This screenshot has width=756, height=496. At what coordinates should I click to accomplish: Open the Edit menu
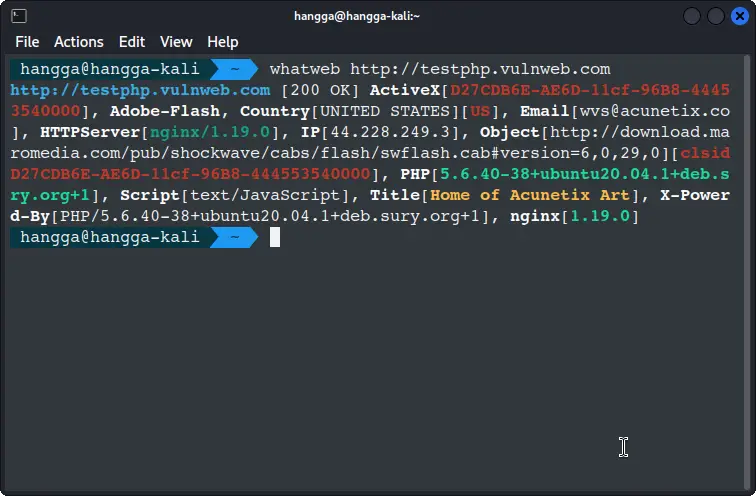132,42
